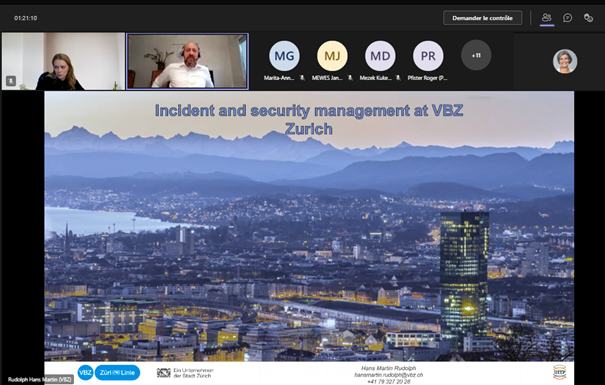Click the hansmartin.rudolph@vbz.ch email address on the slide
This screenshot has width=605, height=385.
[389, 375]
